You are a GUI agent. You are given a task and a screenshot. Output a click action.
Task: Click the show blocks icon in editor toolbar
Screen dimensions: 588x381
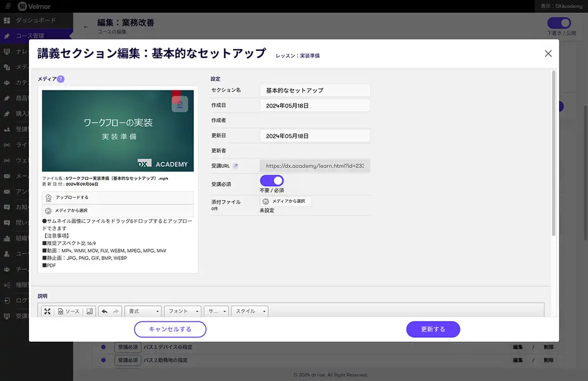90,311
